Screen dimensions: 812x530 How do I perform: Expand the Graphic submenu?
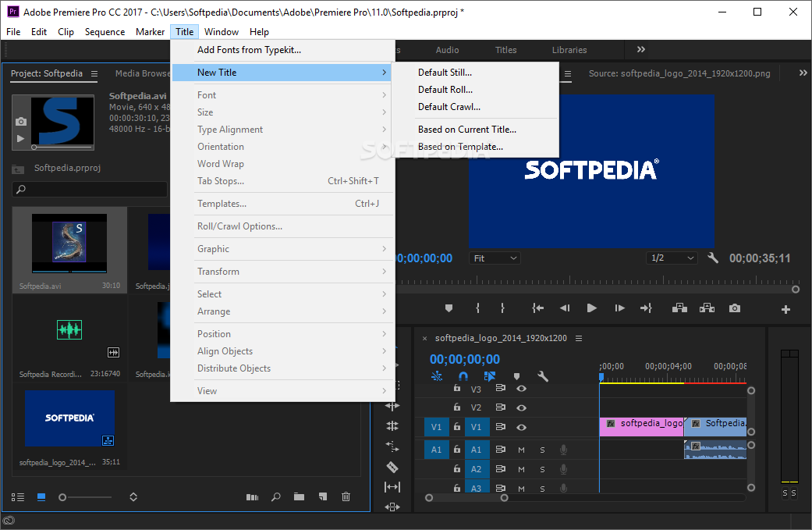coord(282,249)
